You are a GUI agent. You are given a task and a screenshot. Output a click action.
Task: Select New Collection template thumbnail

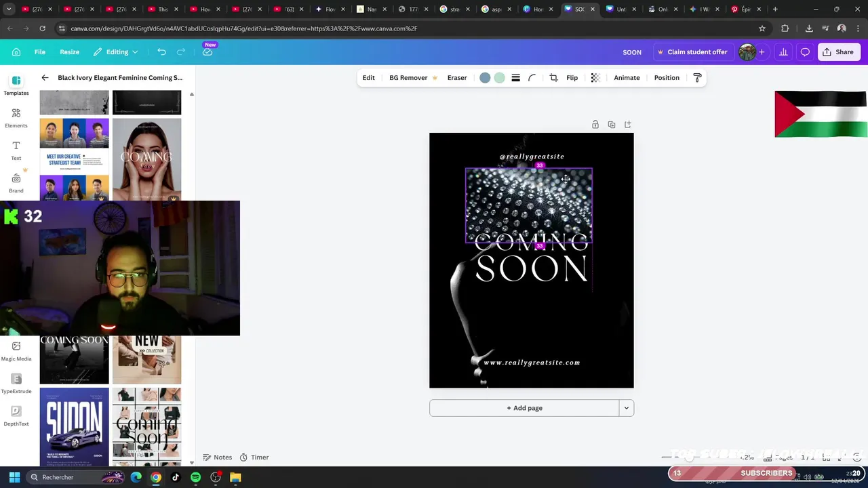click(x=146, y=359)
